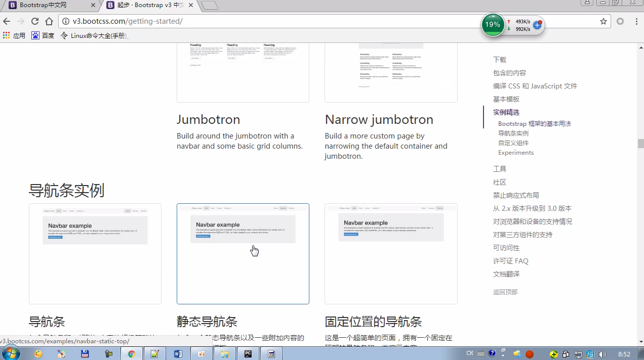Click the 返回顶部 link
The height and width of the screenshot is (360, 644).
coord(505,292)
